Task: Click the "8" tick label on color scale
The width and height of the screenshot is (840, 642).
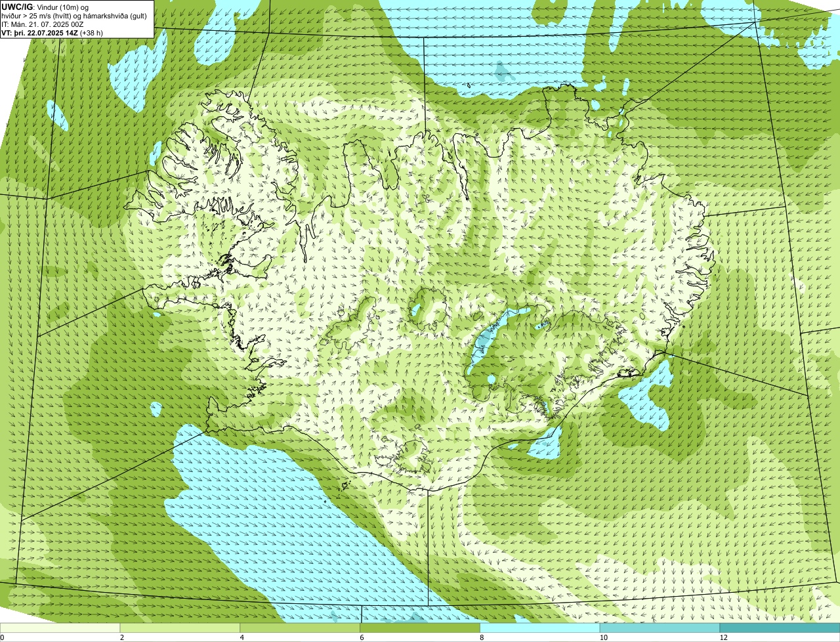Action: point(482,637)
